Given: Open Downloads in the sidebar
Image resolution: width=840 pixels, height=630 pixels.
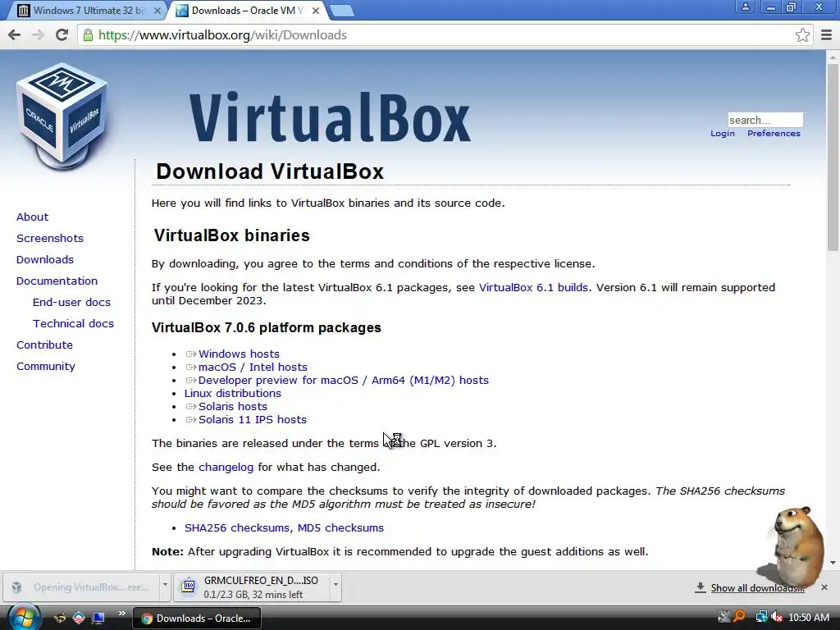Looking at the screenshot, I should [x=45, y=260].
